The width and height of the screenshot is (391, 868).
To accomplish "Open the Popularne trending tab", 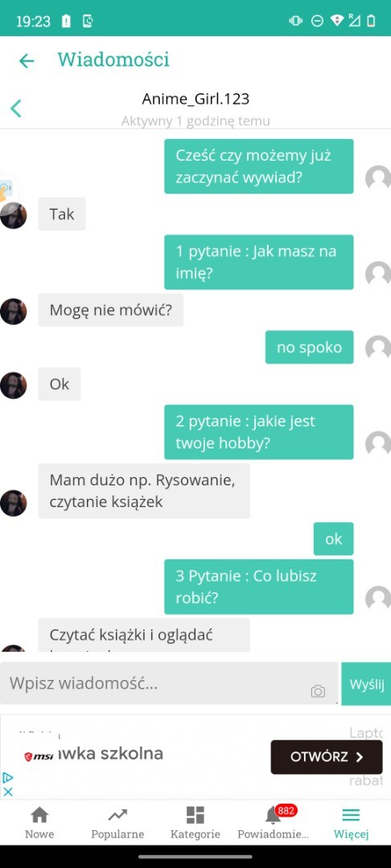I will tap(117, 823).
